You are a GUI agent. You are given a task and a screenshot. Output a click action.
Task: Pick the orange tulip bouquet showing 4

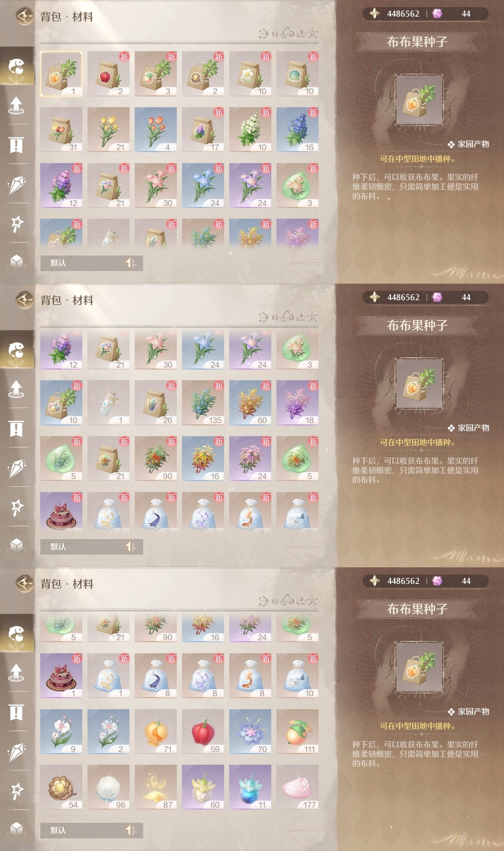click(x=156, y=130)
